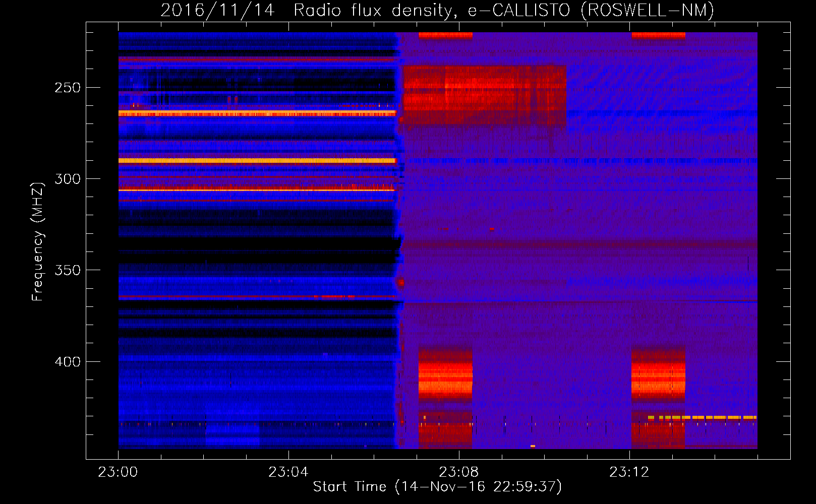Click the 250 frequency tick label
The width and height of the screenshot is (816, 504).
pos(68,88)
